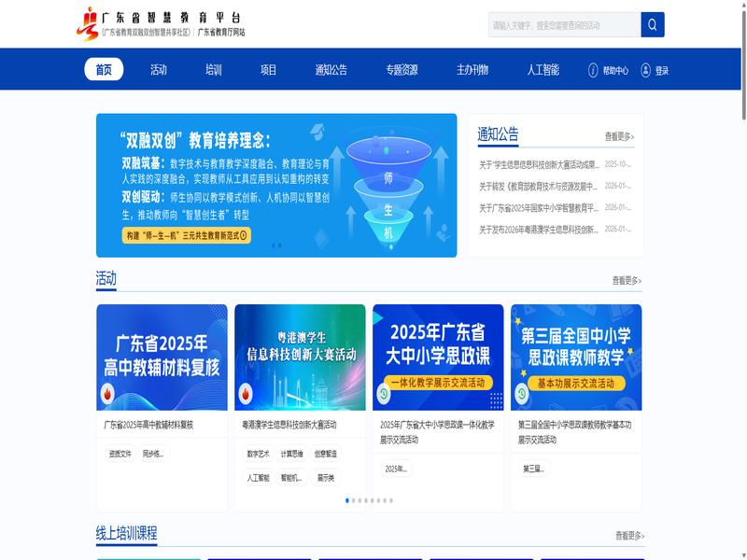Click the first carousel dot under 活动 cards

(347, 500)
